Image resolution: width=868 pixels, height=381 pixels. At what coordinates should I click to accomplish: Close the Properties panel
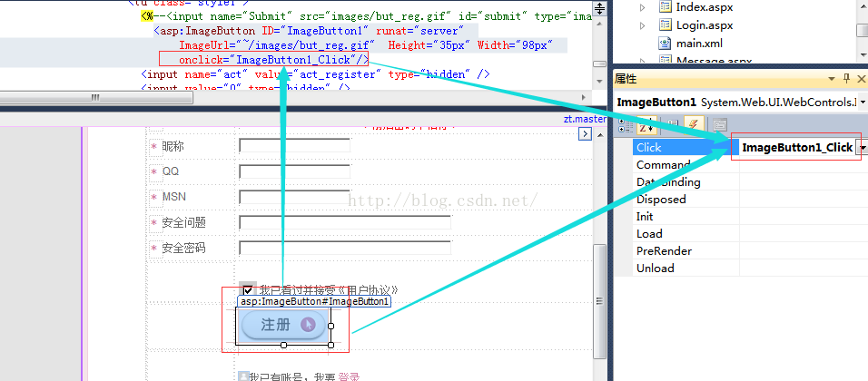coord(861,79)
